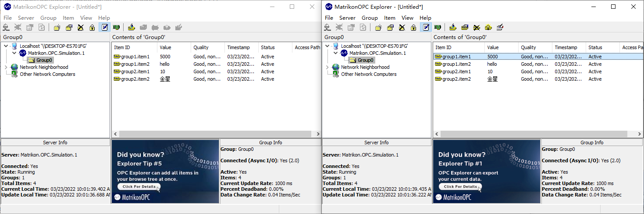Select group2.item1 row in the left window
The image size is (644, 214).
point(217,71)
